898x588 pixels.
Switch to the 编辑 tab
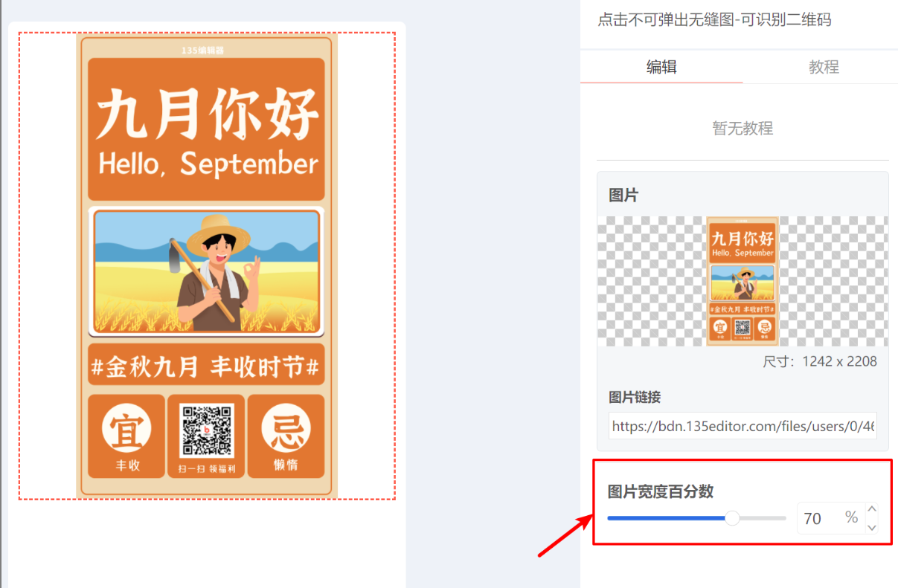pos(661,67)
